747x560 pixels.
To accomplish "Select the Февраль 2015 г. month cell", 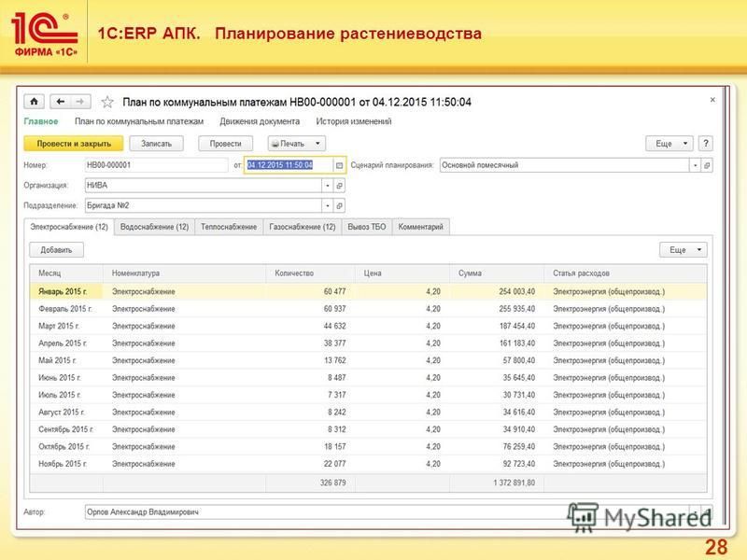I will click(65, 309).
